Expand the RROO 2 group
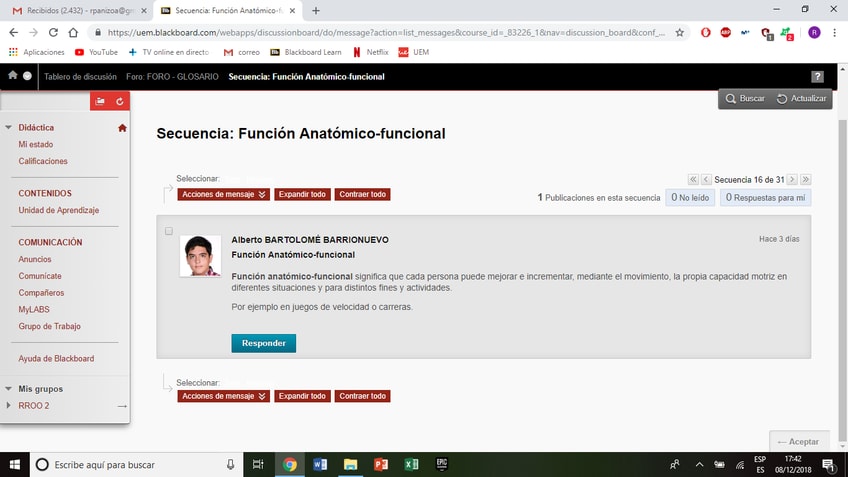Screen dimensions: 848x477 (8, 406)
